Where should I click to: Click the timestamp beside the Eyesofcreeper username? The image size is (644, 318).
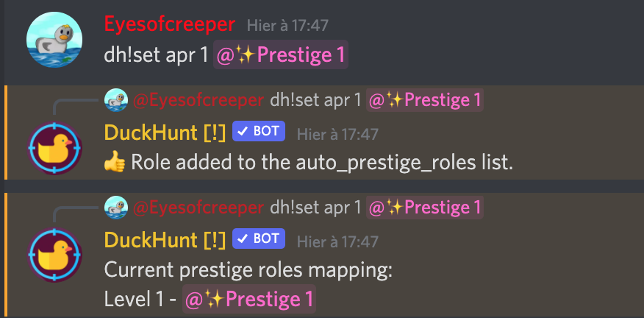pos(287,25)
